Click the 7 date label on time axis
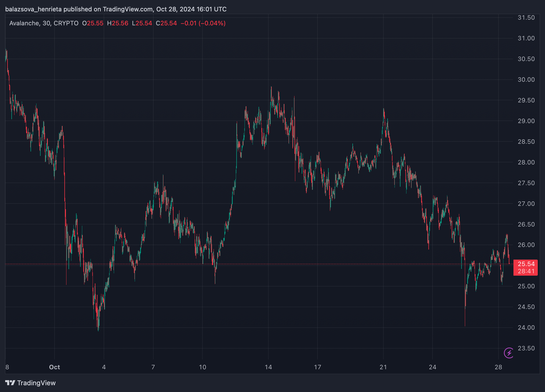The image size is (545, 392). (153, 367)
